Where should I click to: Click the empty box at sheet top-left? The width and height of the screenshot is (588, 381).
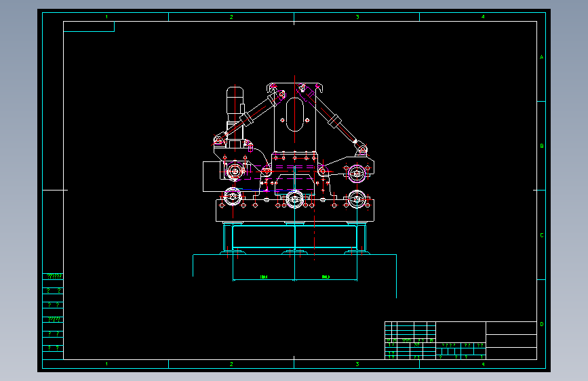89,26
